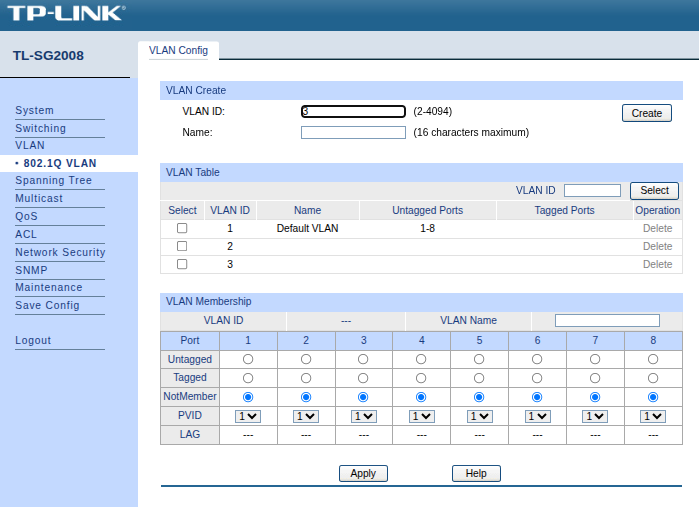The height and width of the screenshot is (507, 699).
Task: Click the Default VLAN name cell
Action: click(307, 228)
